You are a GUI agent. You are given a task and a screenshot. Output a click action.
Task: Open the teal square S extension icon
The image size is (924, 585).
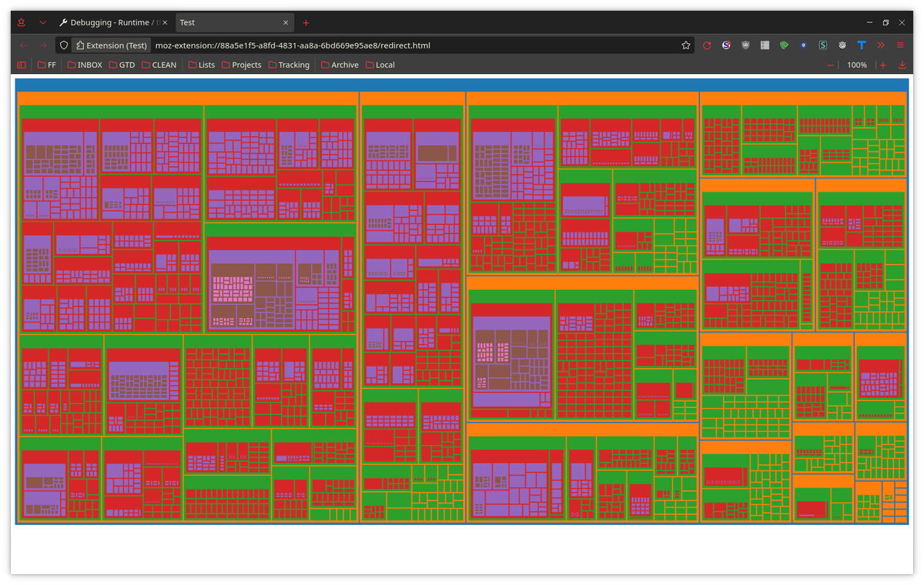822,45
